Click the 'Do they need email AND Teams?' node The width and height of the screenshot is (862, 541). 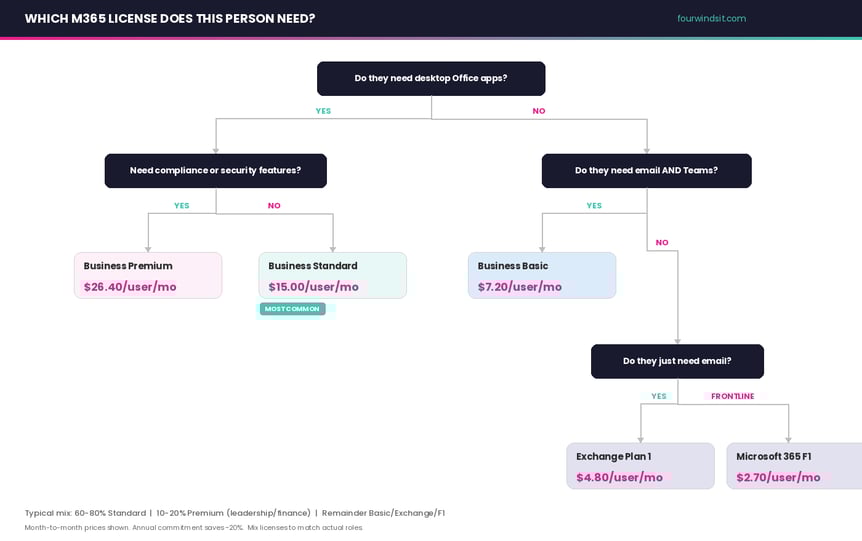(646, 170)
